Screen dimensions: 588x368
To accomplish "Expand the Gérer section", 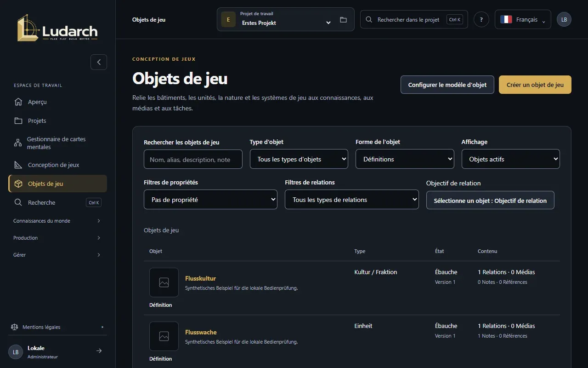I will coord(57,255).
